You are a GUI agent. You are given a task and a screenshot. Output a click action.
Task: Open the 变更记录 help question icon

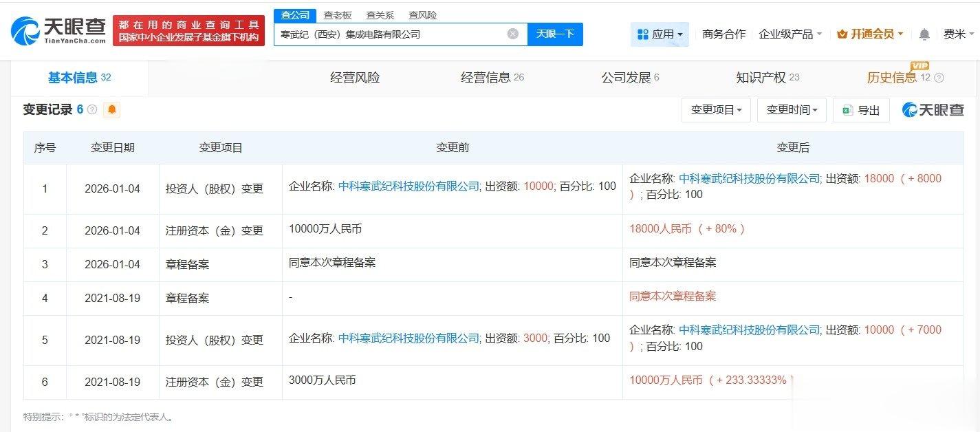[x=92, y=109]
